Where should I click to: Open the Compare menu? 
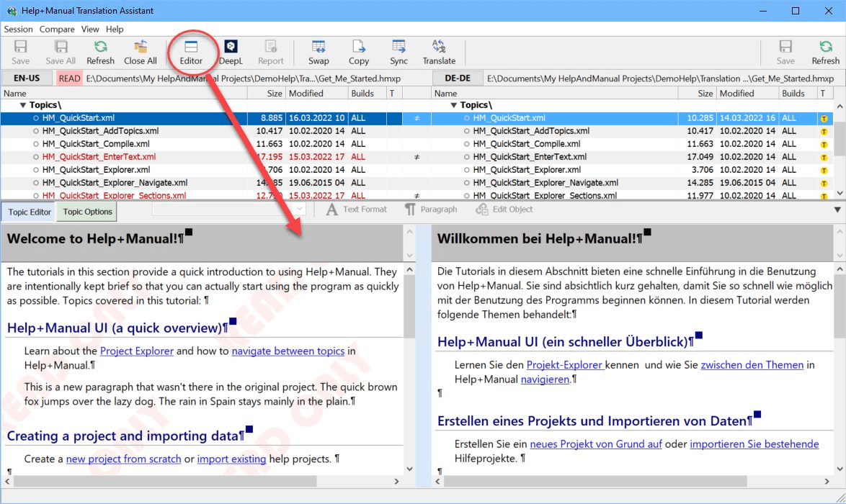click(x=57, y=29)
